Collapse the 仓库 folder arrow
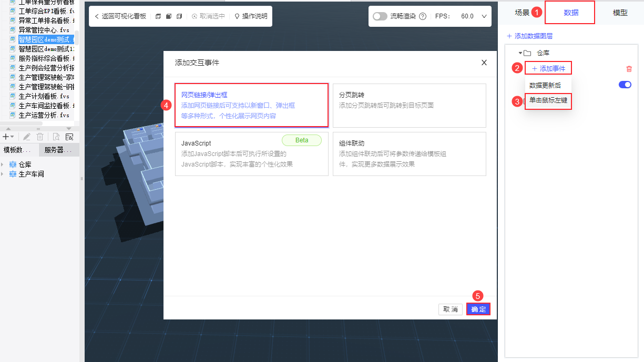Image resolution: width=644 pixels, height=362 pixels. point(520,53)
